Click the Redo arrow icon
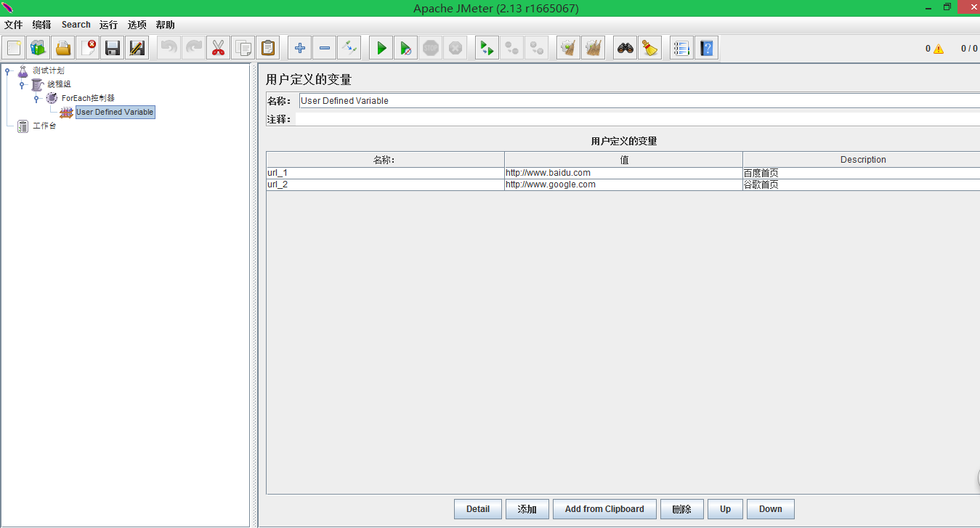This screenshot has height=528, width=980. [194, 49]
